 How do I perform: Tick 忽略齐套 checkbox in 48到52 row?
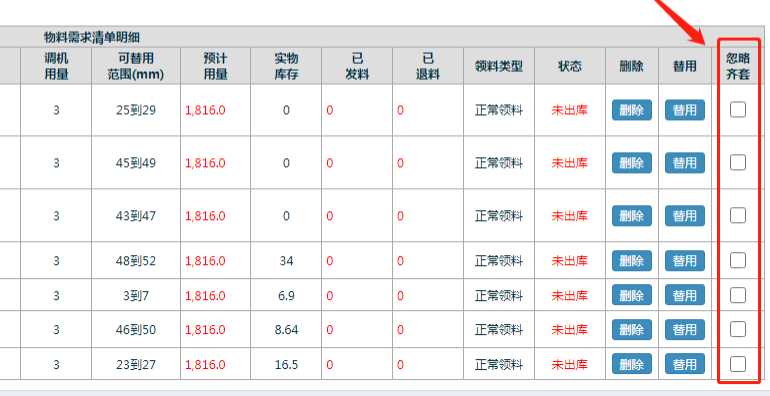tap(738, 260)
